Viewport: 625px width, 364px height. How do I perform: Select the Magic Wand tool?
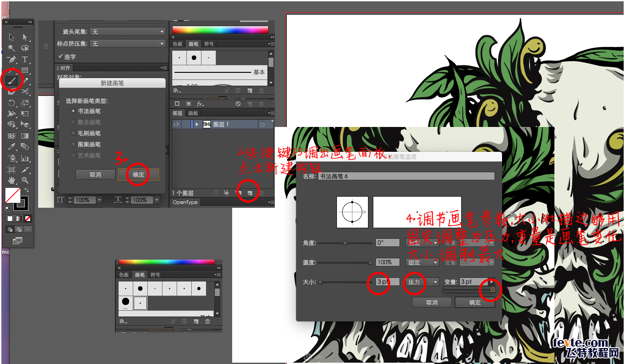[12, 48]
